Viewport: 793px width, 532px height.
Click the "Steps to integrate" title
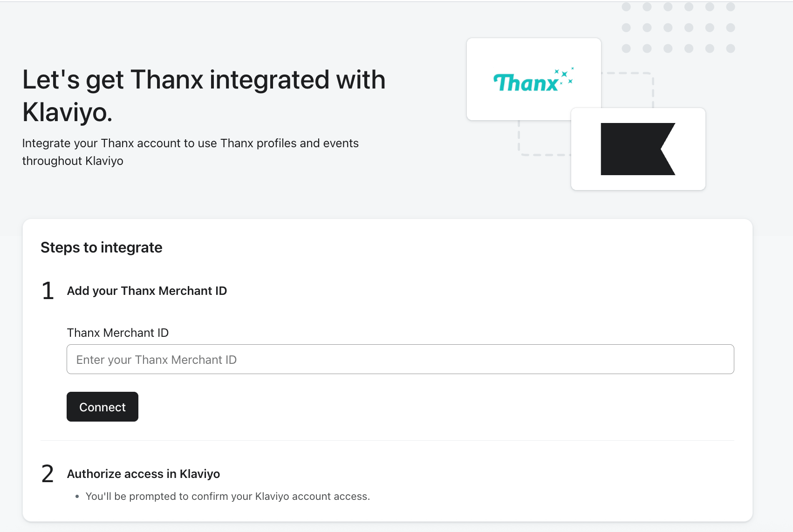click(101, 247)
